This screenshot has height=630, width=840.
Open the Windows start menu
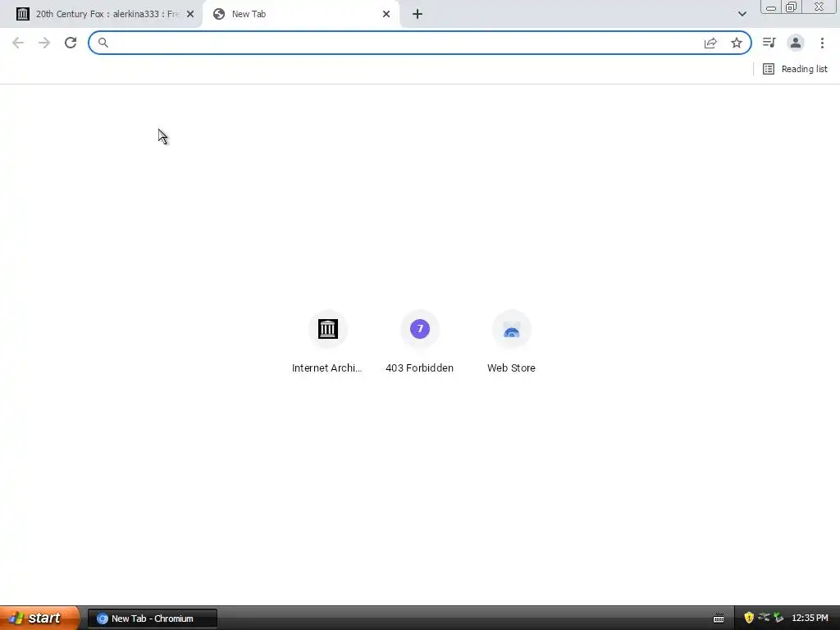coord(39,619)
